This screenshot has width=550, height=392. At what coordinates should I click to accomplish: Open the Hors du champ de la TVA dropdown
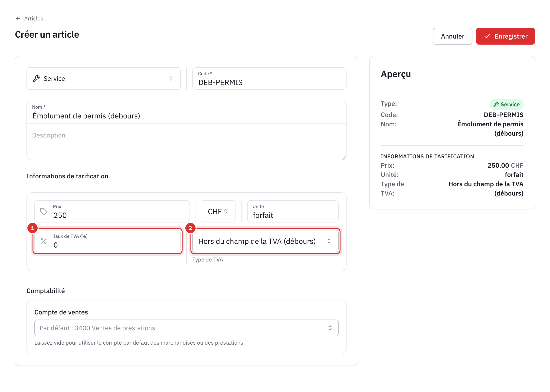click(265, 241)
